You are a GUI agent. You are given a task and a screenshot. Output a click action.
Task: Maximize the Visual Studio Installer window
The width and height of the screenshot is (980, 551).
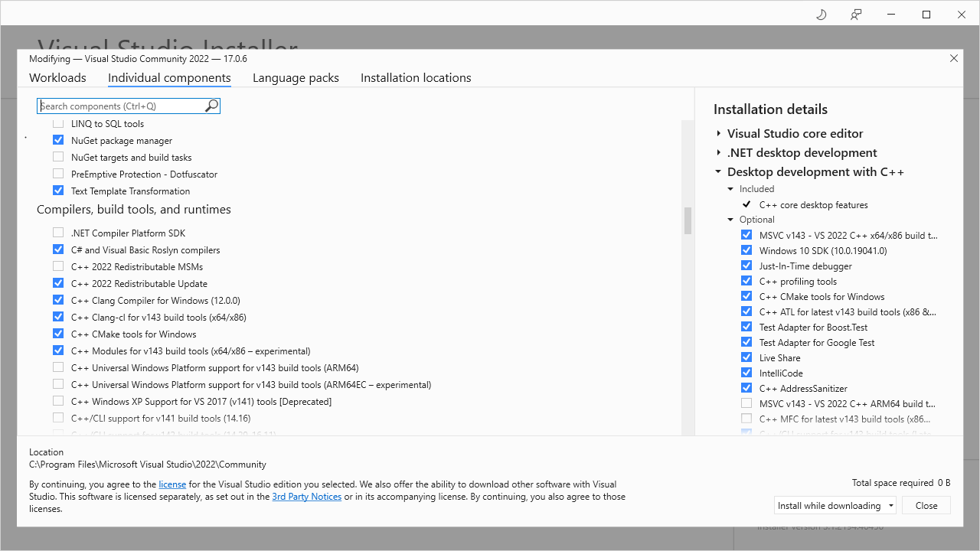926,15
